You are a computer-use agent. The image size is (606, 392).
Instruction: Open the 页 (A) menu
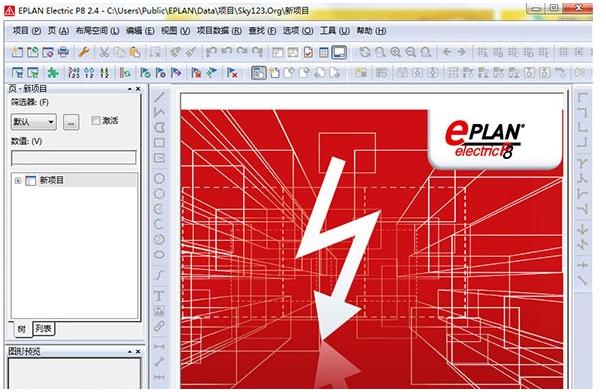tap(58, 31)
